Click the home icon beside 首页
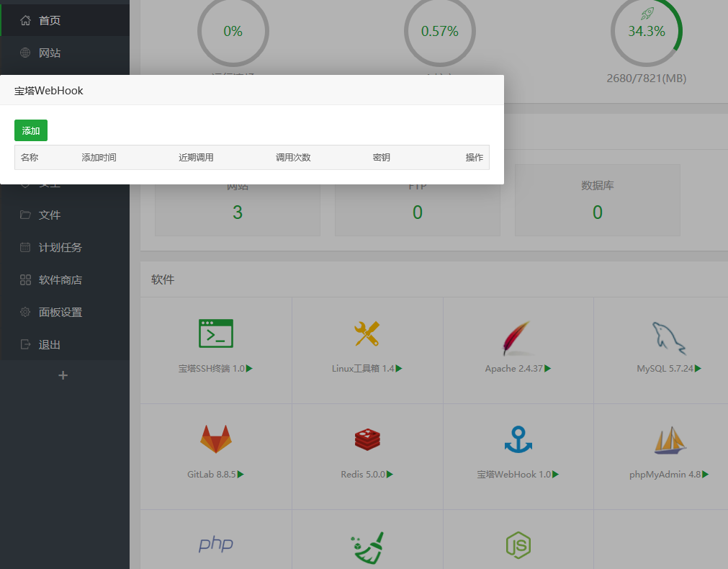Screen dimensions: 728x569 coord(25,20)
